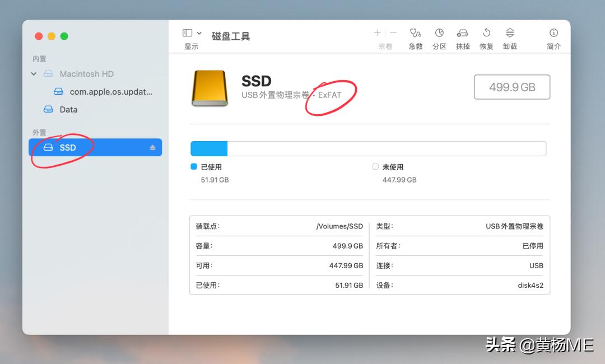Screen dimensions: 605x364
Task: Collapse the Macintosh HD tree chevron
Action: coord(34,73)
